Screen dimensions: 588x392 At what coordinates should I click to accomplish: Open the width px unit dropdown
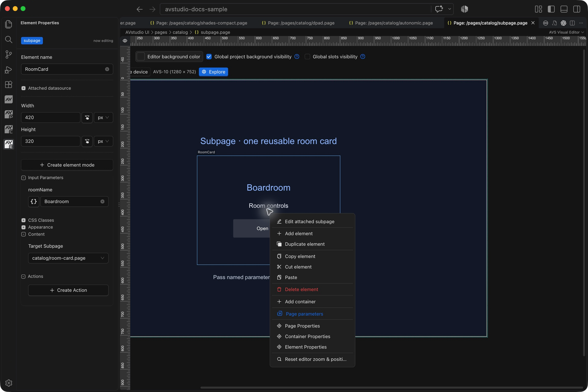(103, 118)
